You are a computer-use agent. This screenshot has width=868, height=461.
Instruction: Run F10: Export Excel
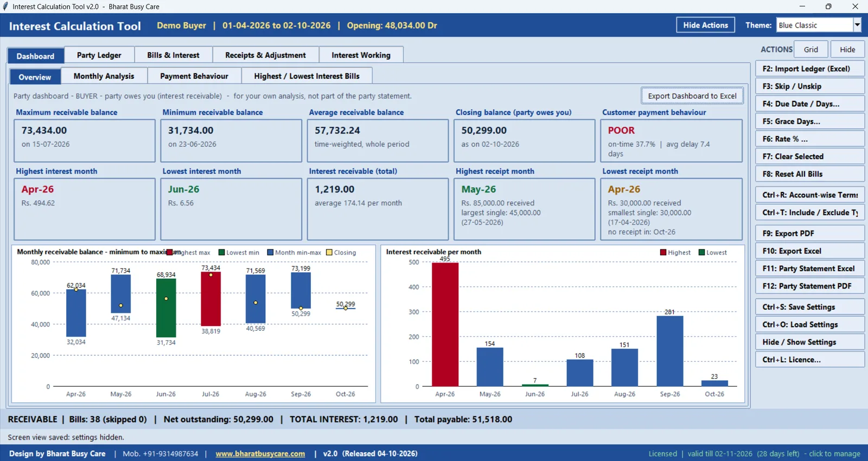point(810,251)
